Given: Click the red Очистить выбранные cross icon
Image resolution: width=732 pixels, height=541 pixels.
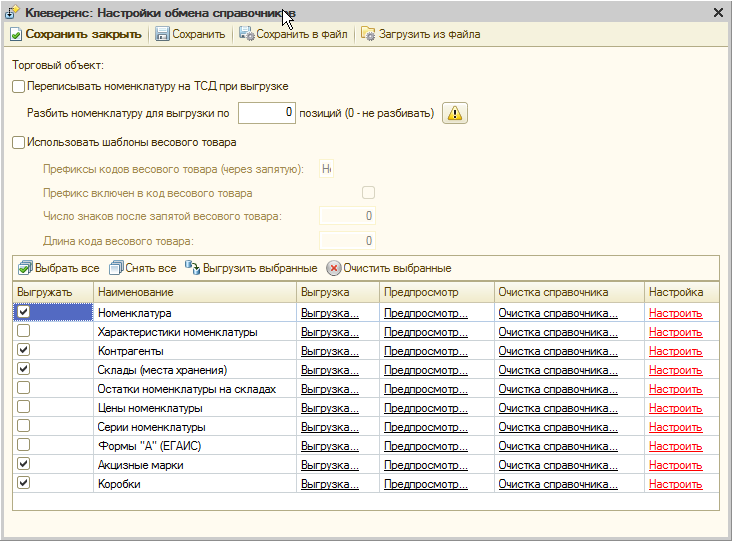Looking at the screenshot, I should 334,268.
